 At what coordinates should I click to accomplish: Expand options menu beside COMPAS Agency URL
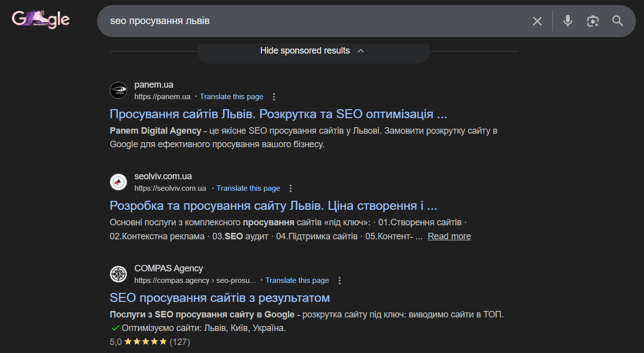point(340,280)
